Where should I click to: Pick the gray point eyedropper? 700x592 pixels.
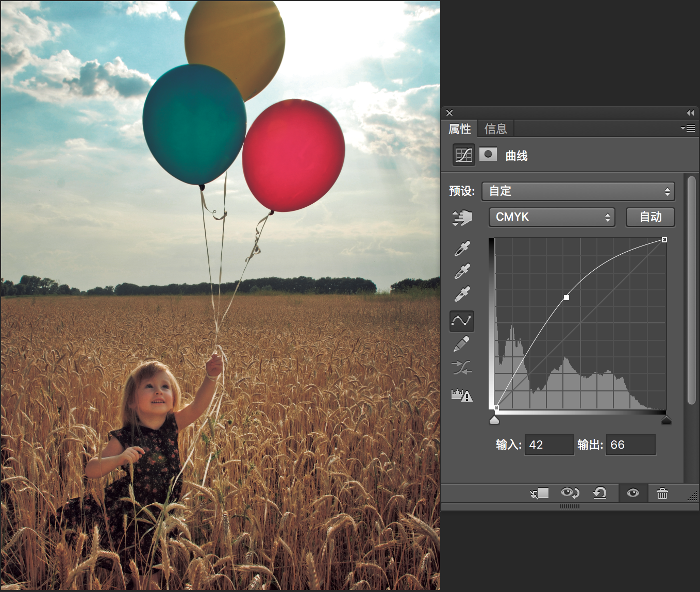tap(462, 271)
